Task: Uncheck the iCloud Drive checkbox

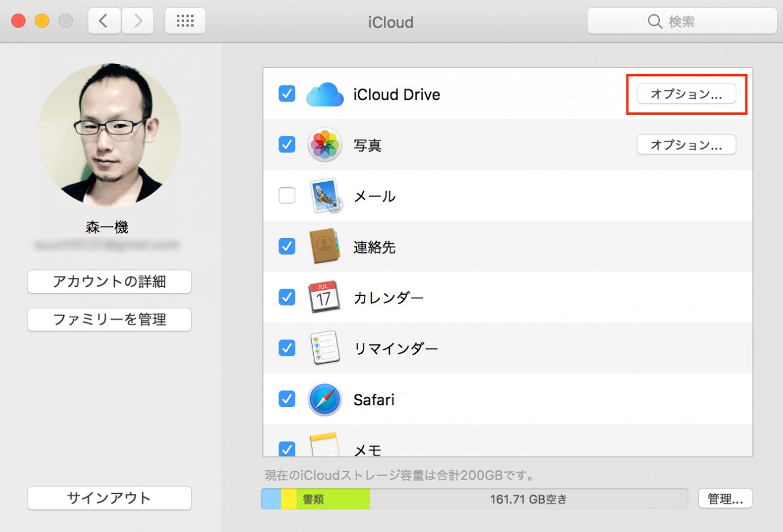Action: (287, 94)
